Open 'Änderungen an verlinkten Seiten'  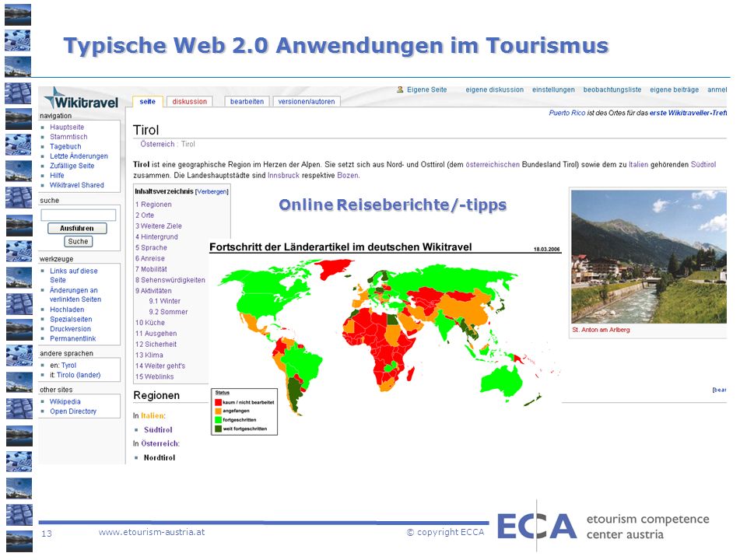tap(75, 295)
